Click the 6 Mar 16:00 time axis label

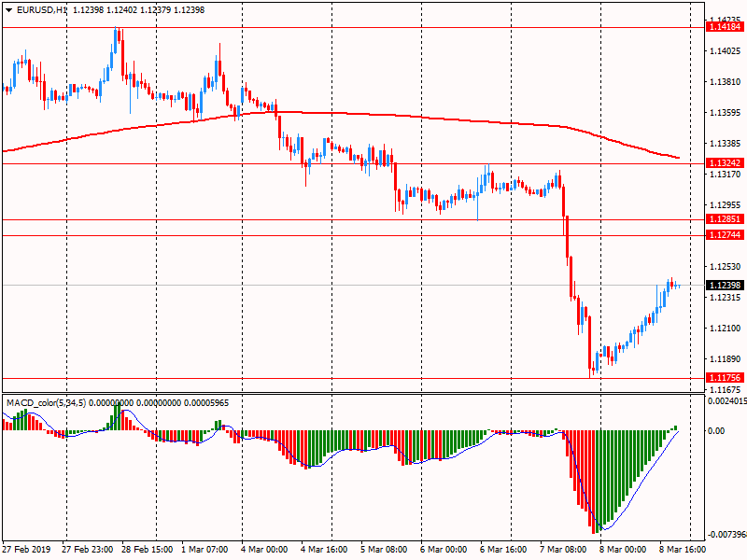click(503, 550)
